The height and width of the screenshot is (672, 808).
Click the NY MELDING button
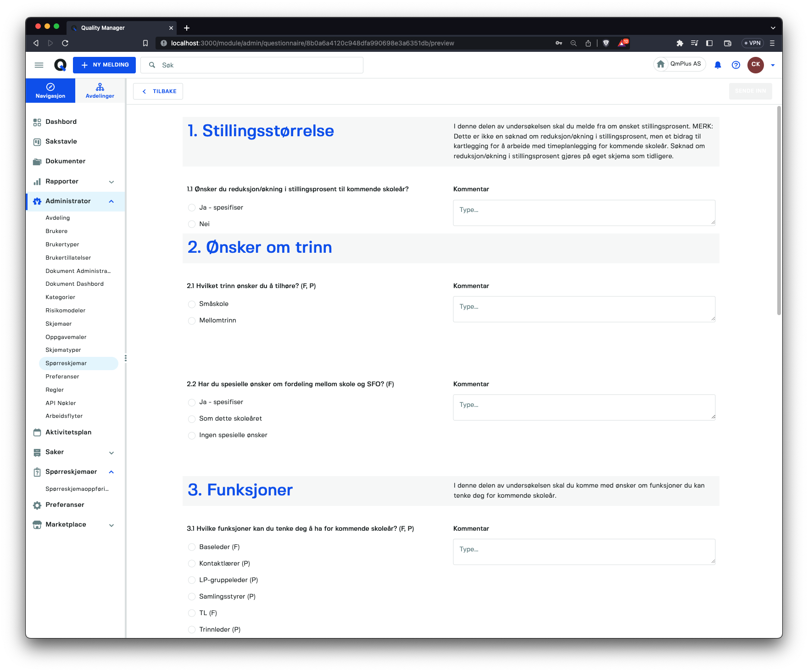coord(104,65)
